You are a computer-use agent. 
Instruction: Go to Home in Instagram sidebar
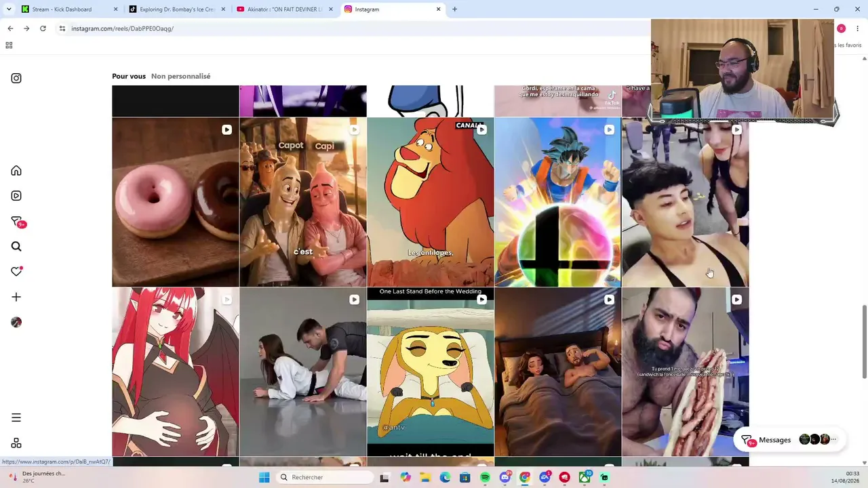click(x=16, y=171)
